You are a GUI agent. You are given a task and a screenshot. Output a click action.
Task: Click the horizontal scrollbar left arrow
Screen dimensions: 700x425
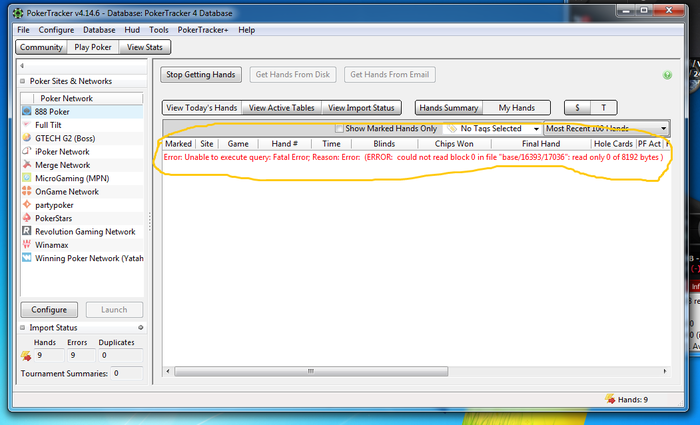tap(168, 371)
